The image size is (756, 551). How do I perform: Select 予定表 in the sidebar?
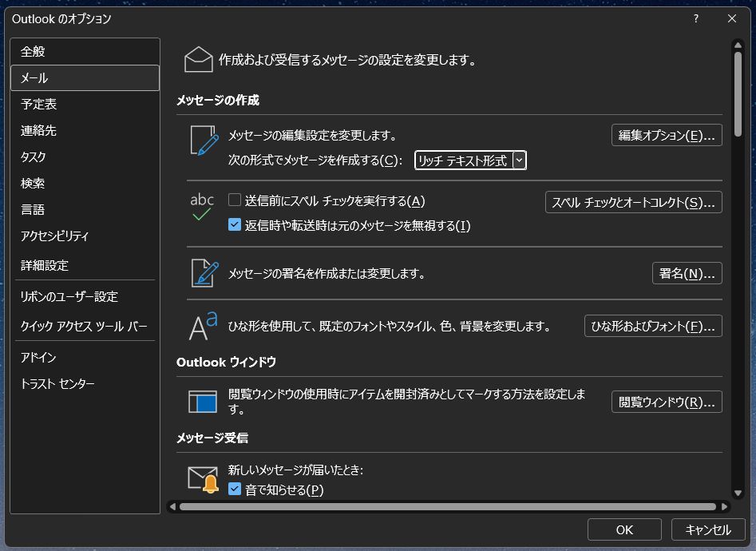(38, 104)
